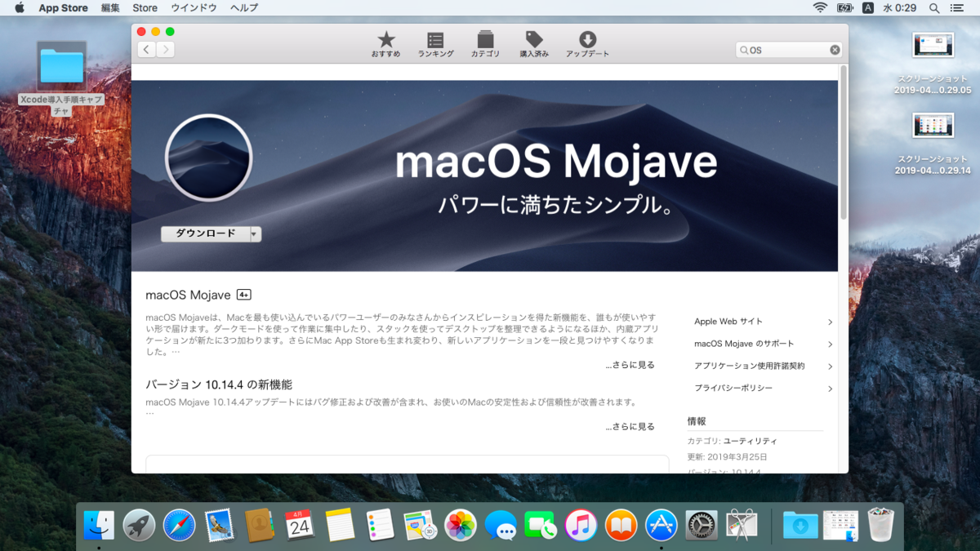
Task: Select desktop screenshot 2019-04…0.29.05
Action: [x=933, y=64]
